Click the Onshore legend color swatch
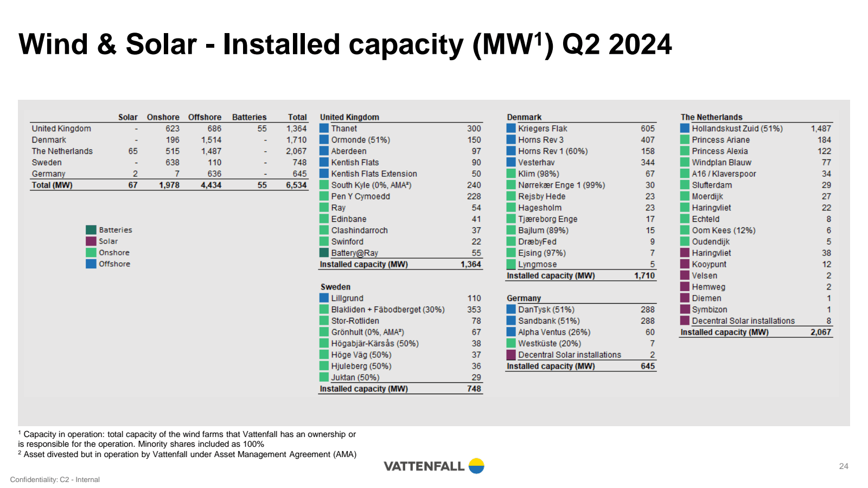 tap(91, 253)
